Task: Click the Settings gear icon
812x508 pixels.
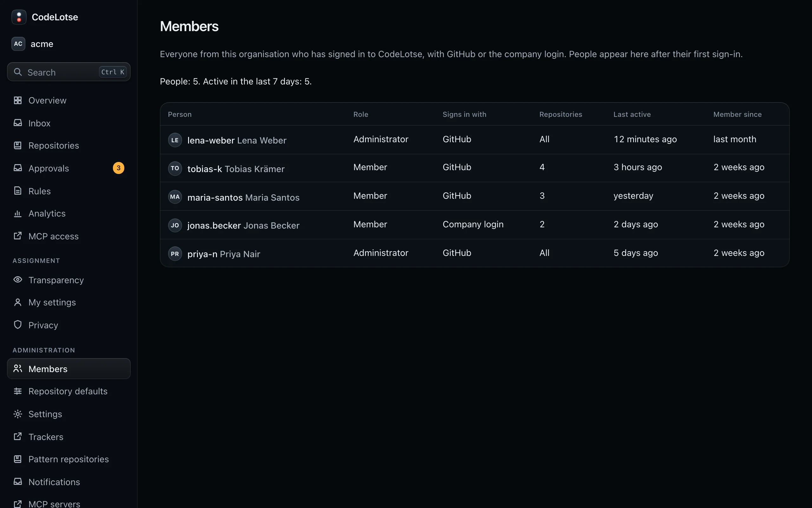Action: [18, 414]
